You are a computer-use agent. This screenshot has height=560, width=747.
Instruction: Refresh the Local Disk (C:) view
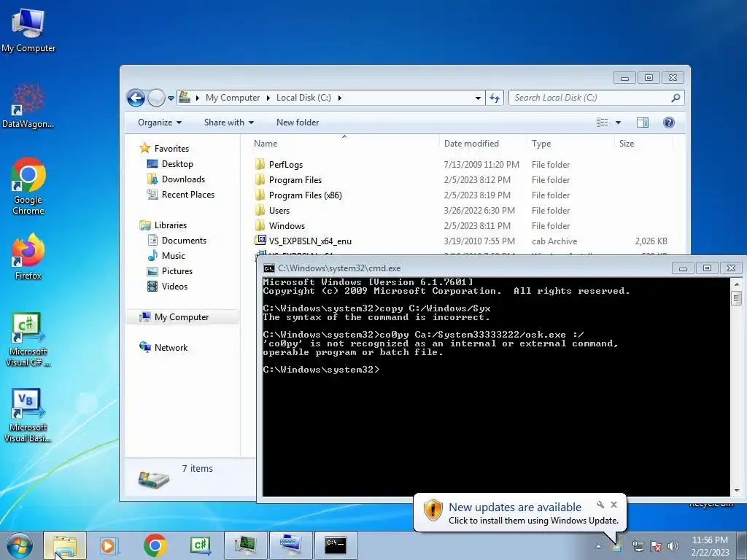[x=495, y=98]
